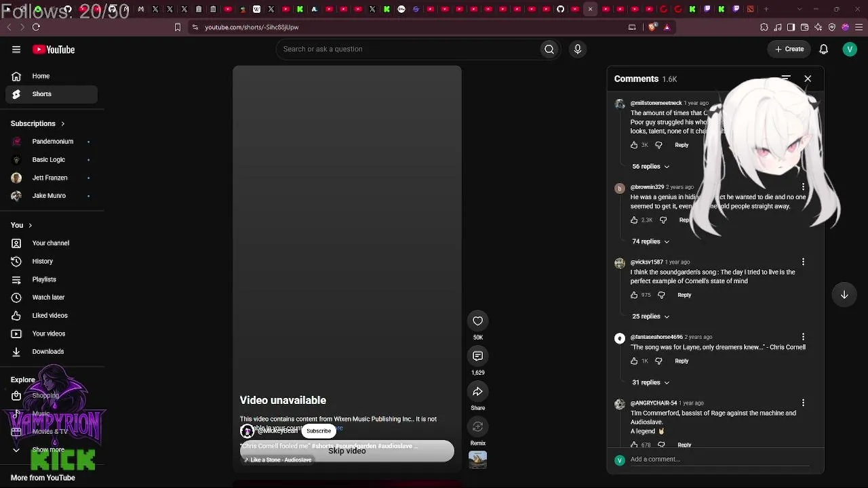Share this short
The width and height of the screenshot is (868, 488).
pos(478,392)
